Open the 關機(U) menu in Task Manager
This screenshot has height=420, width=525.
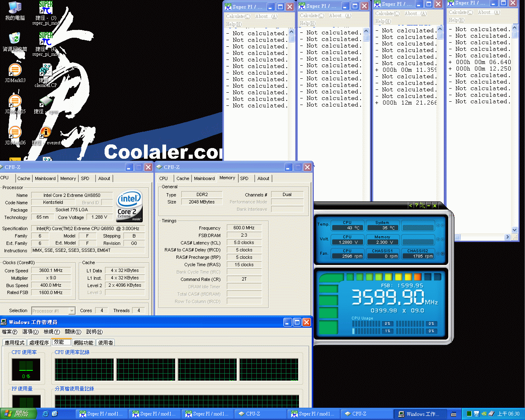tap(73, 332)
